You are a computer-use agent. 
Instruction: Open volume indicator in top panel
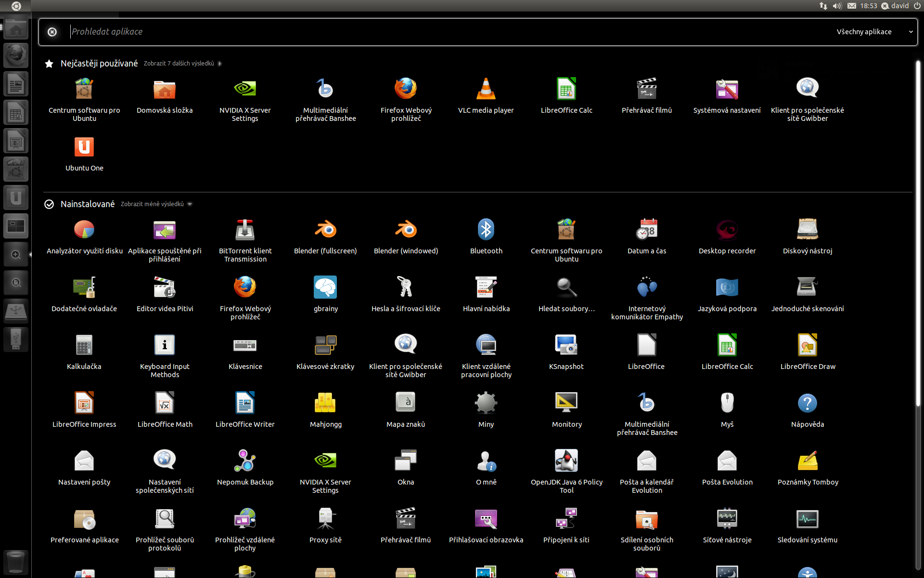837,6
